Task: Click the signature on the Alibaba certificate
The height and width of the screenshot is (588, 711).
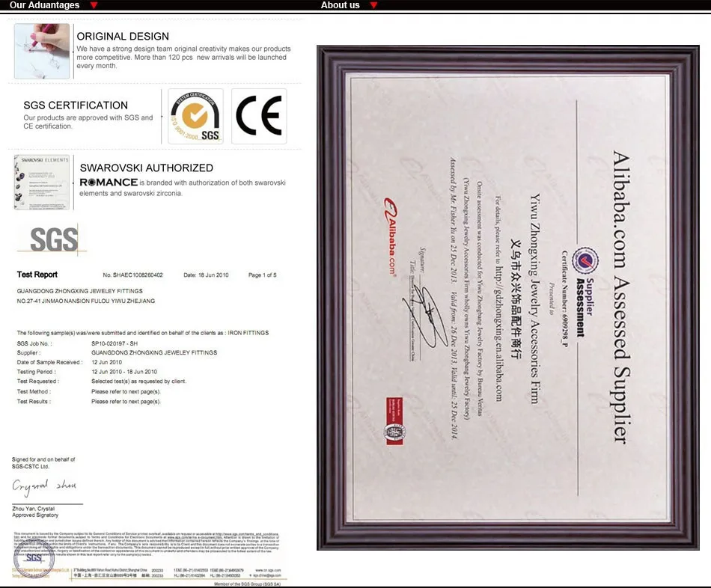Action: click(x=425, y=316)
